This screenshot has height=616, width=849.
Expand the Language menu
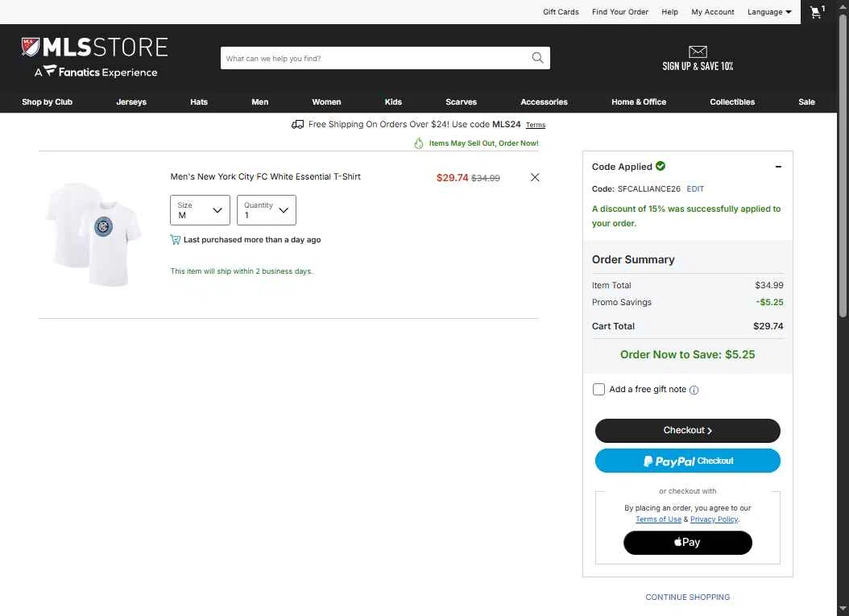pyautogui.click(x=769, y=12)
